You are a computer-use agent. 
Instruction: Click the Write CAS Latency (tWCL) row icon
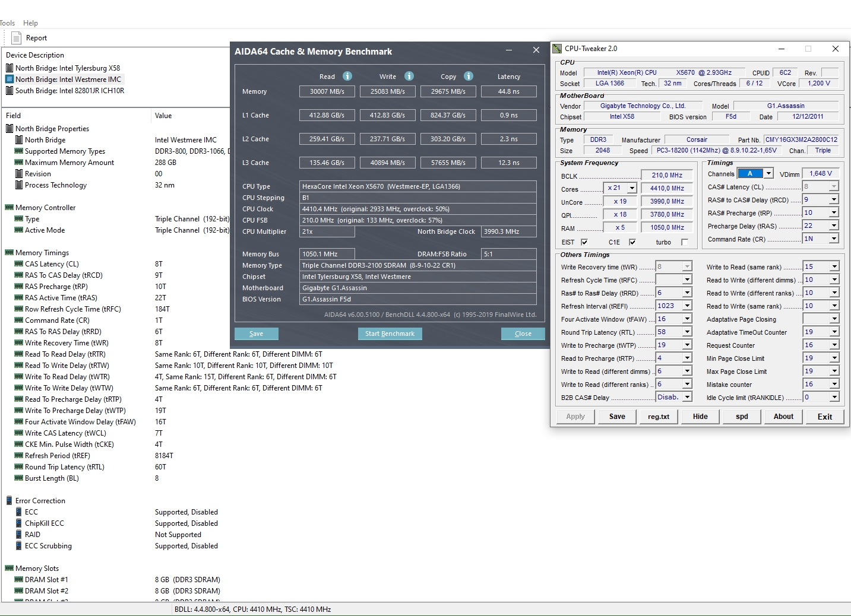point(19,433)
